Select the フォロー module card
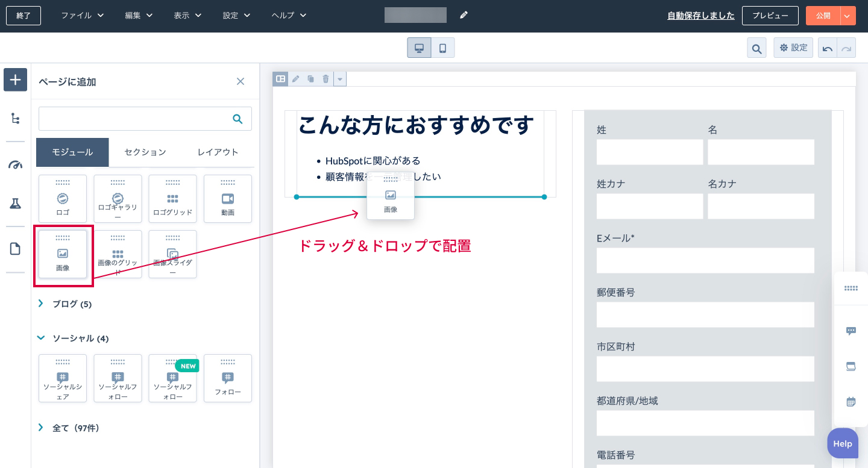Image resolution: width=868 pixels, height=468 pixels. pyautogui.click(x=228, y=378)
